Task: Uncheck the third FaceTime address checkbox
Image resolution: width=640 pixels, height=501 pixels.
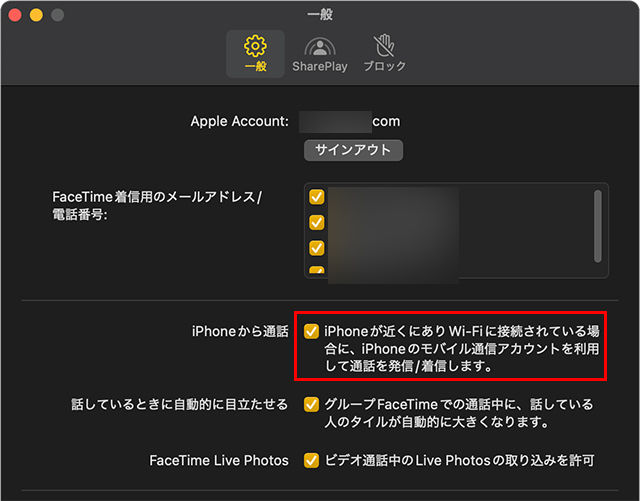Action: pyautogui.click(x=317, y=248)
